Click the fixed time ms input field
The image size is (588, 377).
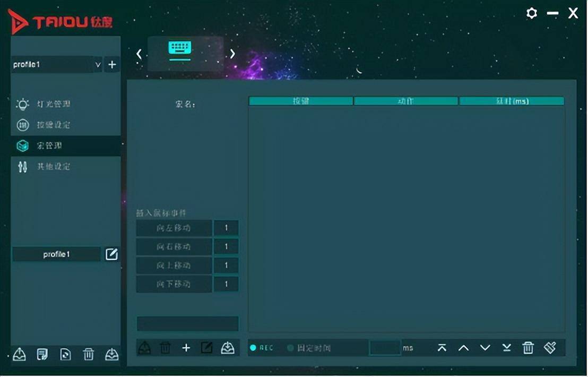click(x=385, y=348)
